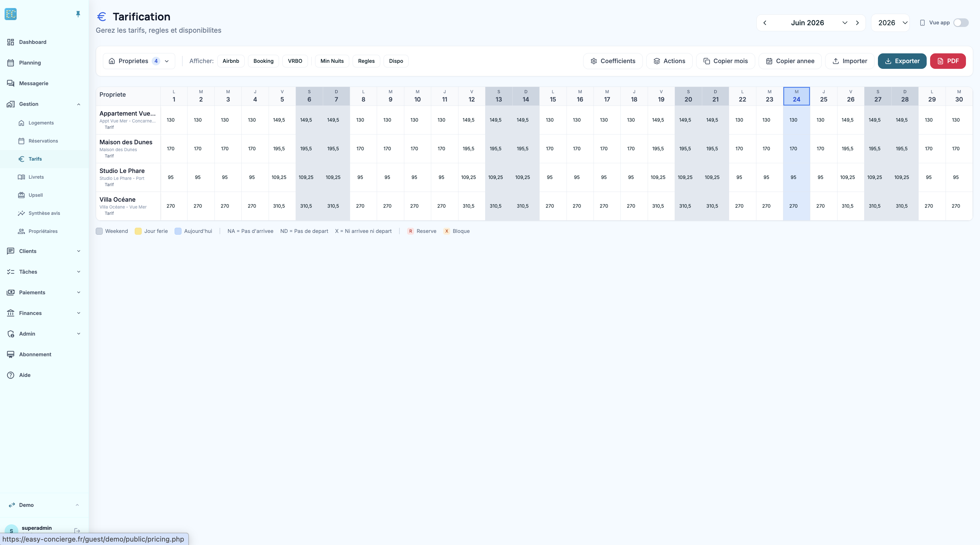
Task: Click the Finances bank icon
Action: pyautogui.click(x=11, y=313)
